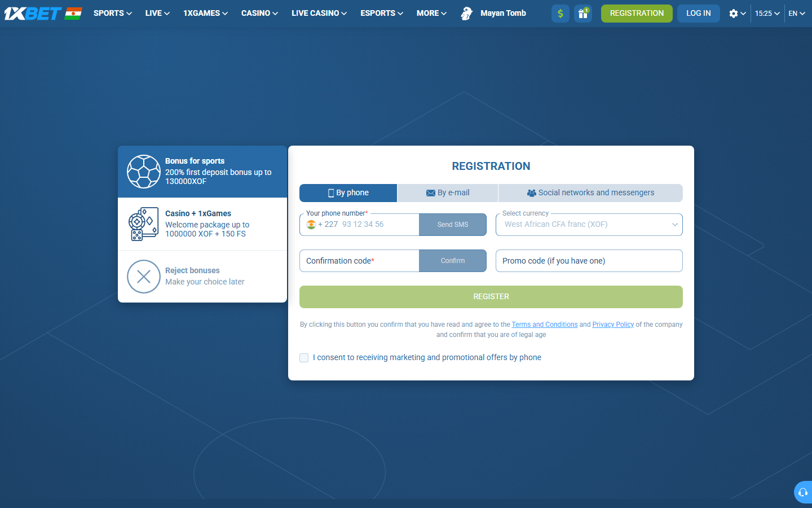Expand the LIVE CASINO menu
Viewport: 812px width, 508px height.
pyautogui.click(x=319, y=13)
